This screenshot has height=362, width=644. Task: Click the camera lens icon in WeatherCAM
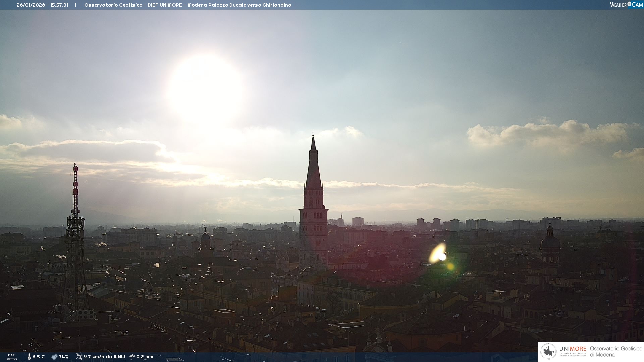pyautogui.click(x=629, y=4)
